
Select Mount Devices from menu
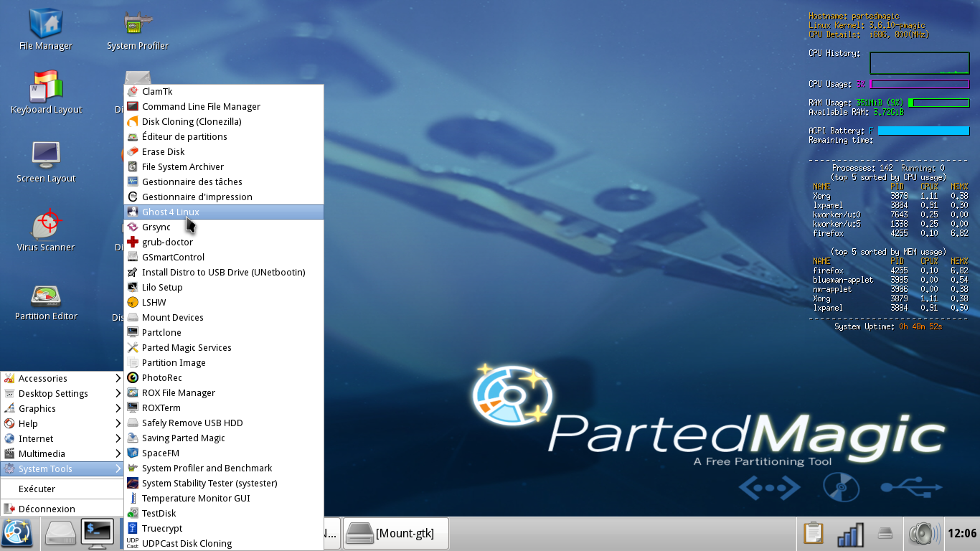(x=224, y=317)
